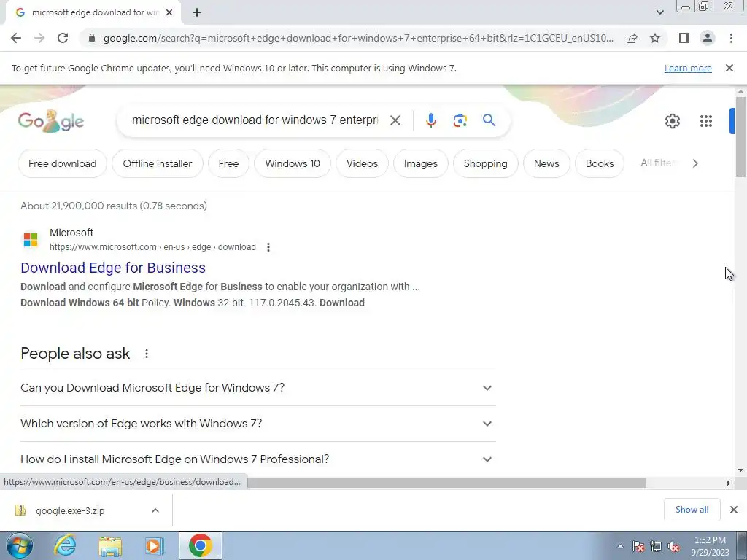The width and height of the screenshot is (747, 560).
Task: Go back with the browser back arrow
Action: point(16,38)
